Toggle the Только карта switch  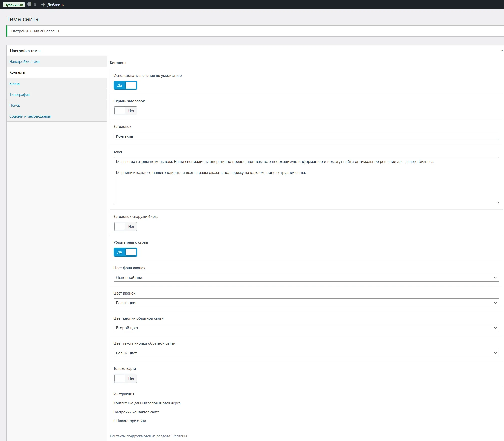point(125,378)
